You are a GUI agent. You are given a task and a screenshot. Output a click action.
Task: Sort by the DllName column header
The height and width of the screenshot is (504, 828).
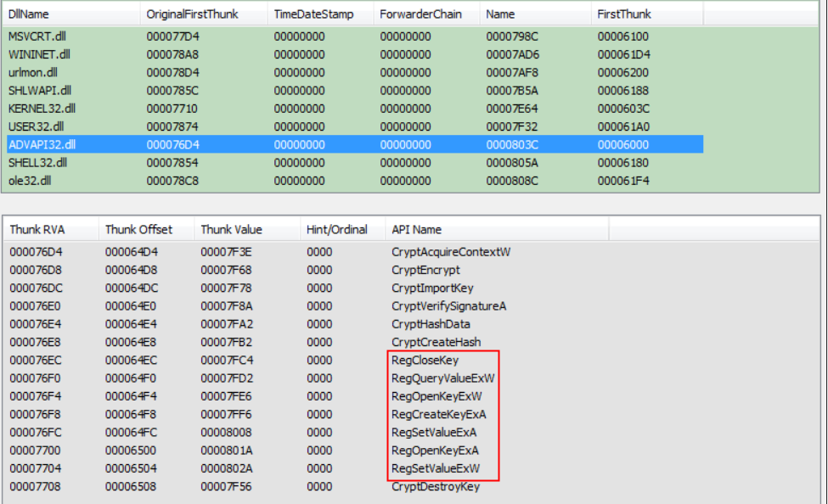(x=71, y=14)
